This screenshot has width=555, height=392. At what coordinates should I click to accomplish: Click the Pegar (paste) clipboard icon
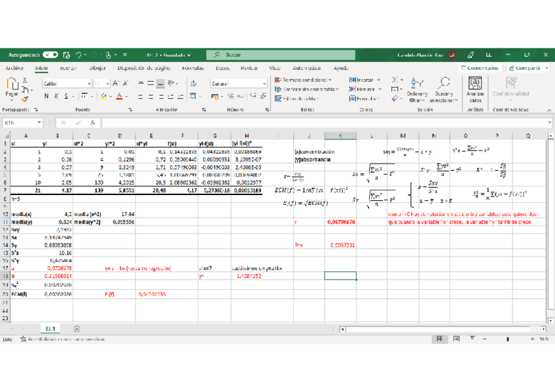pyautogui.click(x=12, y=85)
